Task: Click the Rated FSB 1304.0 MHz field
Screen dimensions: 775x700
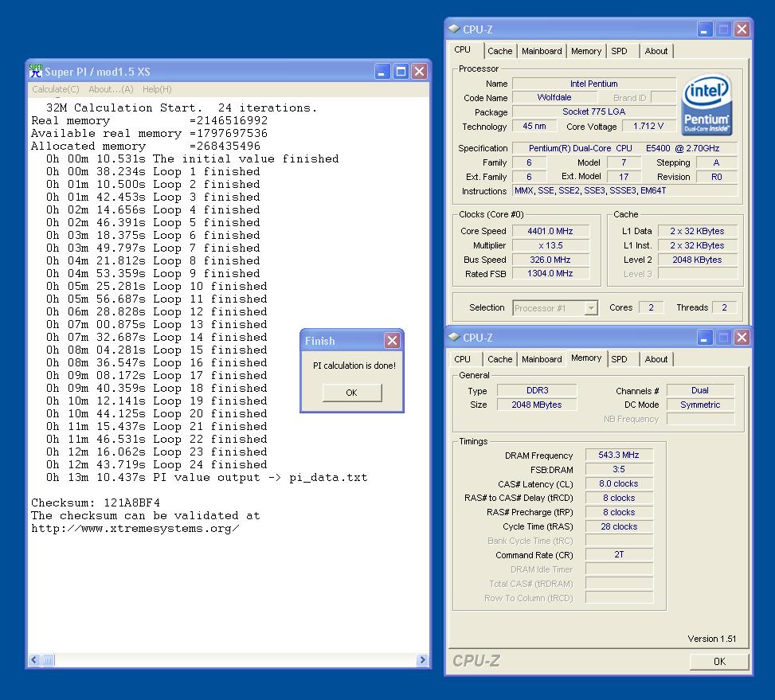Action: pos(550,274)
